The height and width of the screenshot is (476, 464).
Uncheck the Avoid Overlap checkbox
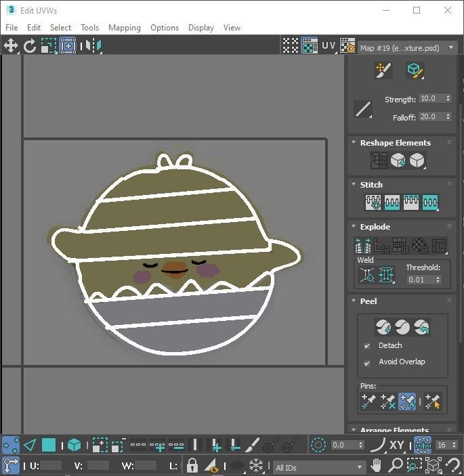click(367, 363)
